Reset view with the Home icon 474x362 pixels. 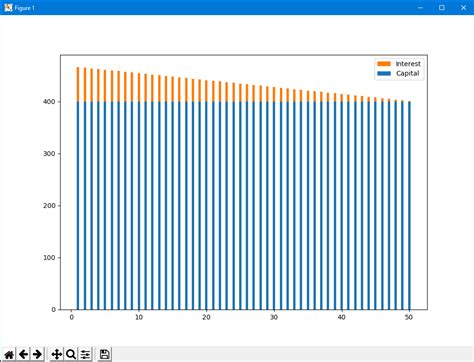[9, 354]
